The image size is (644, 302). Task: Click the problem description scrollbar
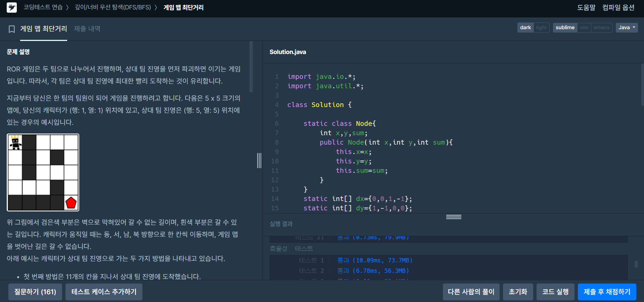(251, 67)
